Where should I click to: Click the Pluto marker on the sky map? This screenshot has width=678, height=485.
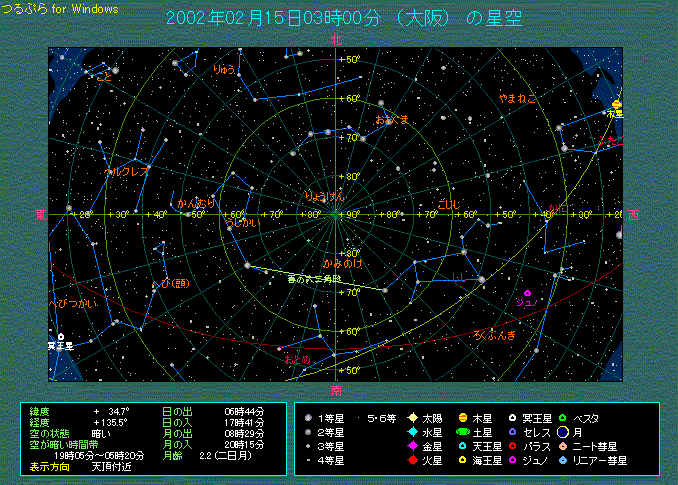click(x=61, y=337)
